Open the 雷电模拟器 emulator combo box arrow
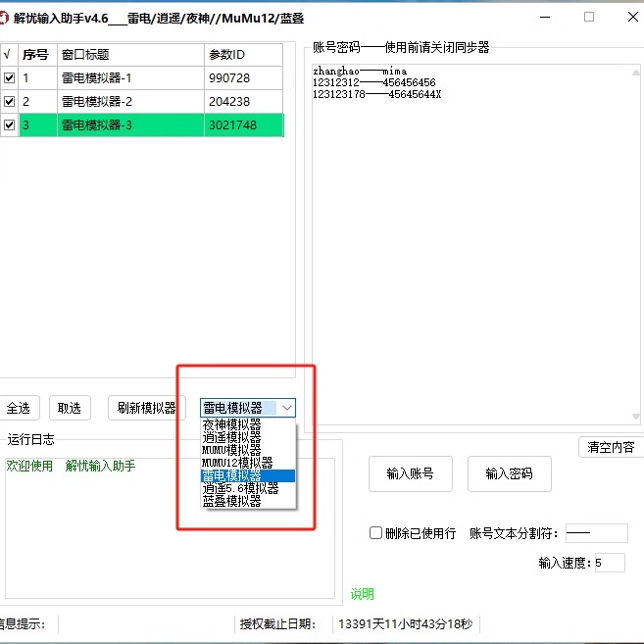 coord(287,408)
